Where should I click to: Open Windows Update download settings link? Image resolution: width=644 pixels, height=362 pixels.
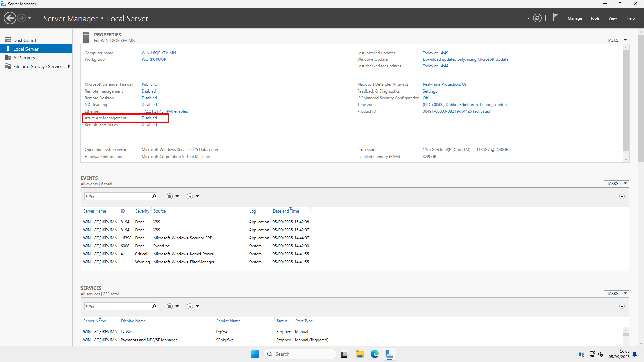[x=466, y=59]
